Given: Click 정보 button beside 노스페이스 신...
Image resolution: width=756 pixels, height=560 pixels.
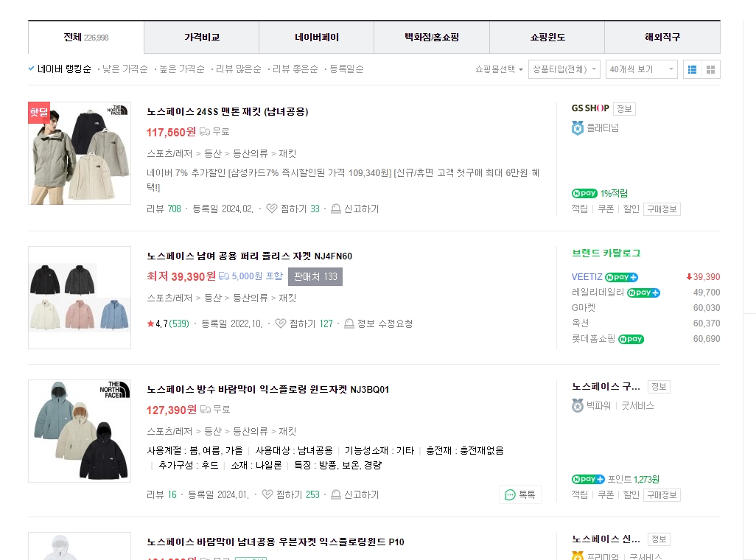Looking at the screenshot, I should pos(659,539).
